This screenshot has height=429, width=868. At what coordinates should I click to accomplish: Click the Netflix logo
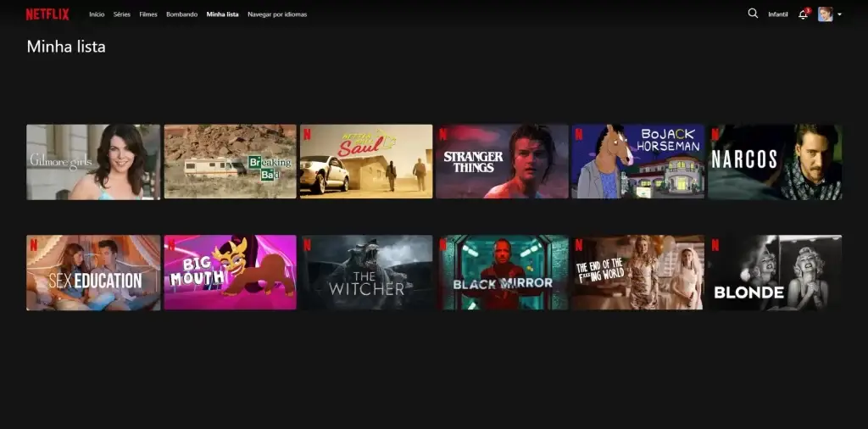pyautogui.click(x=47, y=14)
